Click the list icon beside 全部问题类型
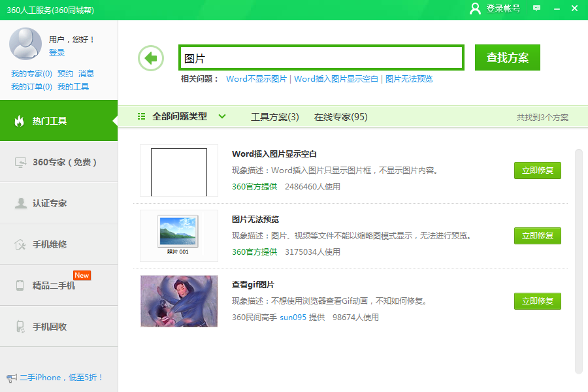The image size is (588, 392). 141,117
